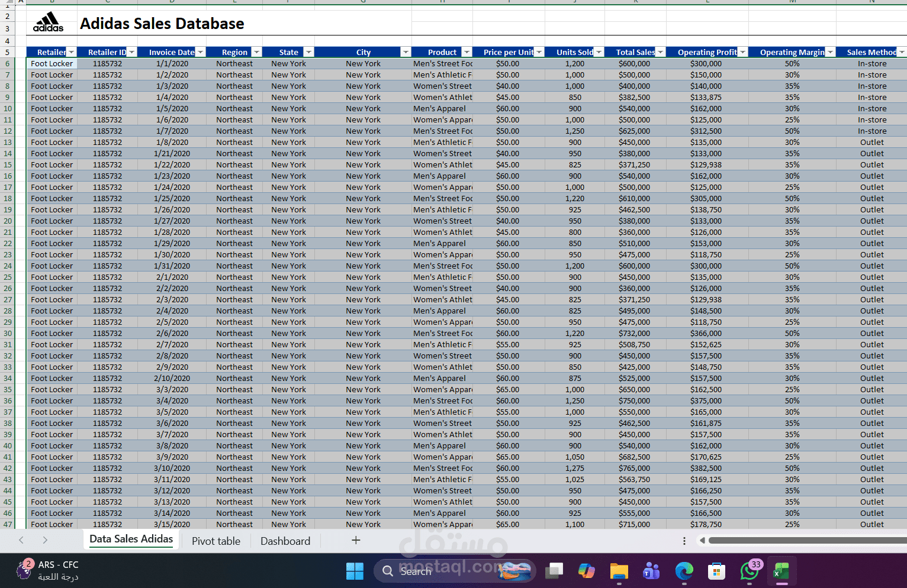Open the Operating Margin filter dropdown
The width and height of the screenshot is (907, 588).
(830, 52)
